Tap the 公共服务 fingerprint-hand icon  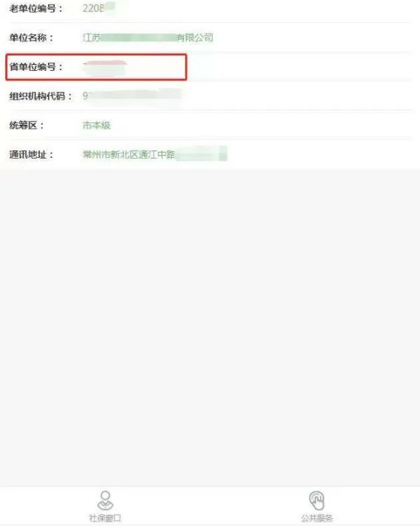pyautogui.click(x=317, y=500)
